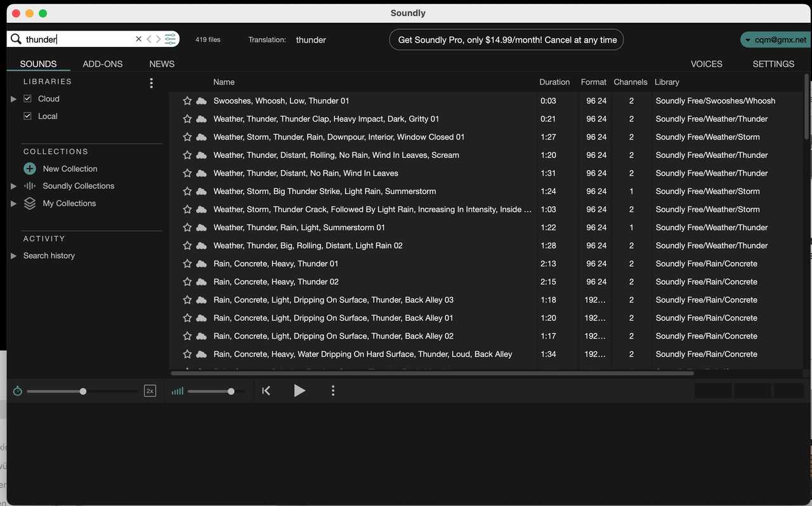This screenshot has width=812, height=506.
Task: Click the New Collection label
Action: pyautogui.click(x=70, y=169)
